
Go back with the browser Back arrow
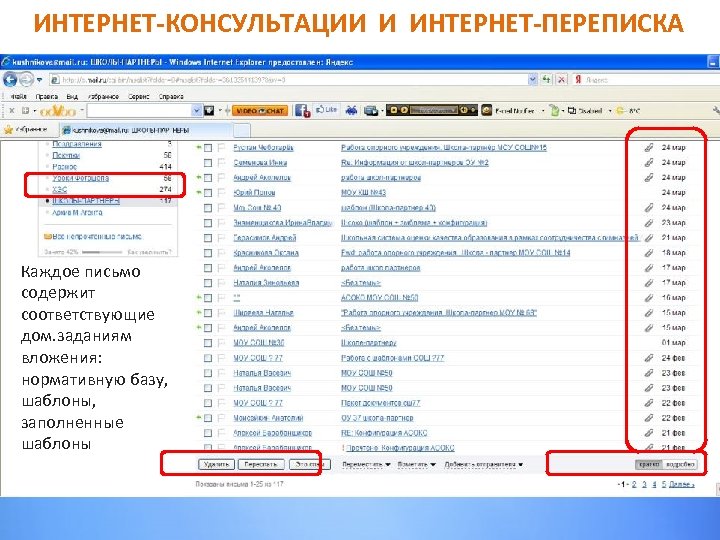pyautogui.click(x=10, y=79)
